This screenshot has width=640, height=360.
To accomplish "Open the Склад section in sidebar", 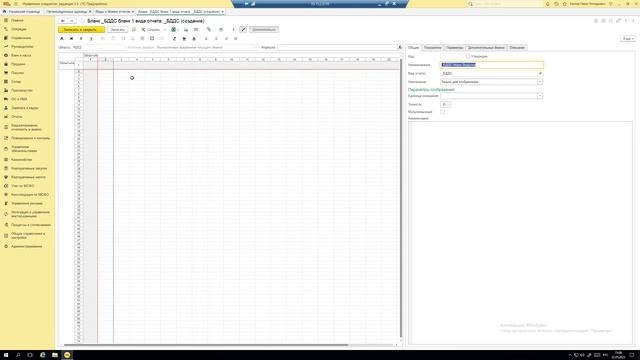I will click(16, 82).
